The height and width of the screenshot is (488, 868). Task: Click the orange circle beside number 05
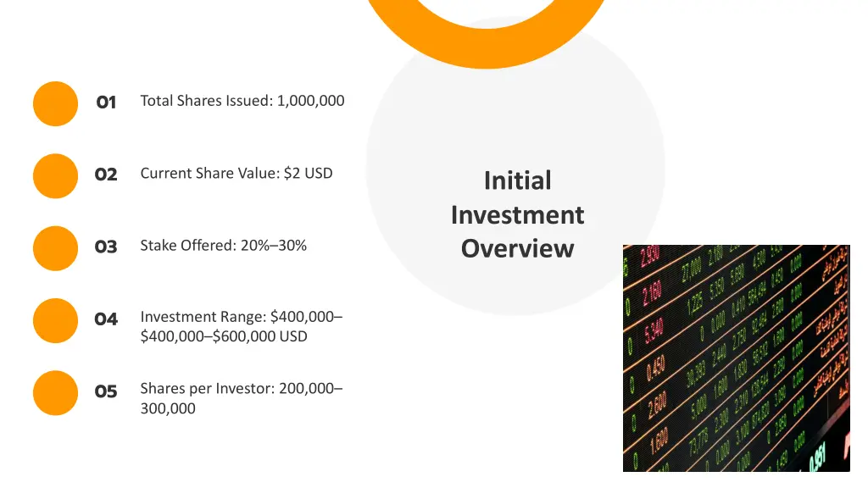pyautogui.click(x=55, y=393)
